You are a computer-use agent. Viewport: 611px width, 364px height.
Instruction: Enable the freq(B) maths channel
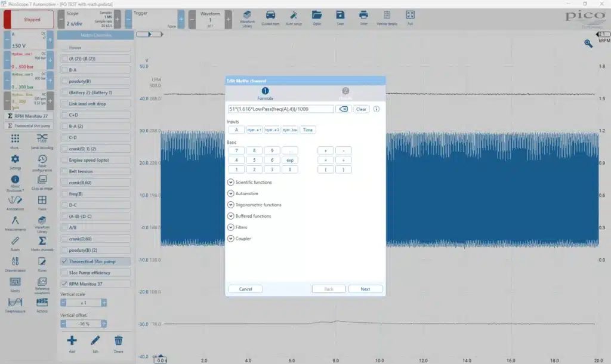pos(64,194)
